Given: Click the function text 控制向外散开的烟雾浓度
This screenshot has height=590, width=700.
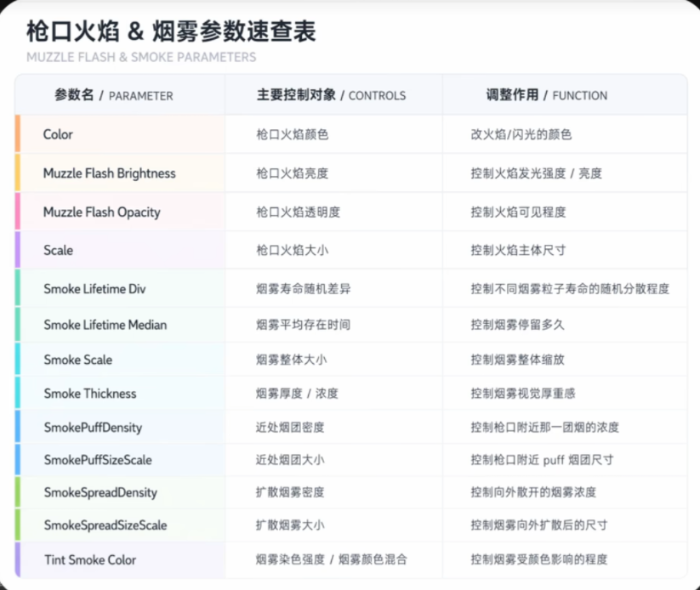Looking at the screenshot, I should pos(533,492).
